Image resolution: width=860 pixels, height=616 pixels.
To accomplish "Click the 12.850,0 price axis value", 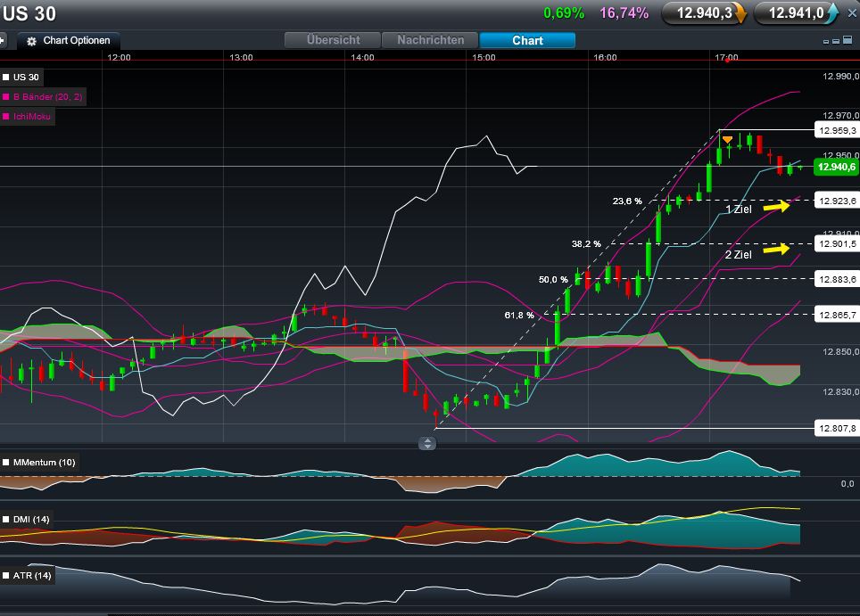I will coord(840,352).
